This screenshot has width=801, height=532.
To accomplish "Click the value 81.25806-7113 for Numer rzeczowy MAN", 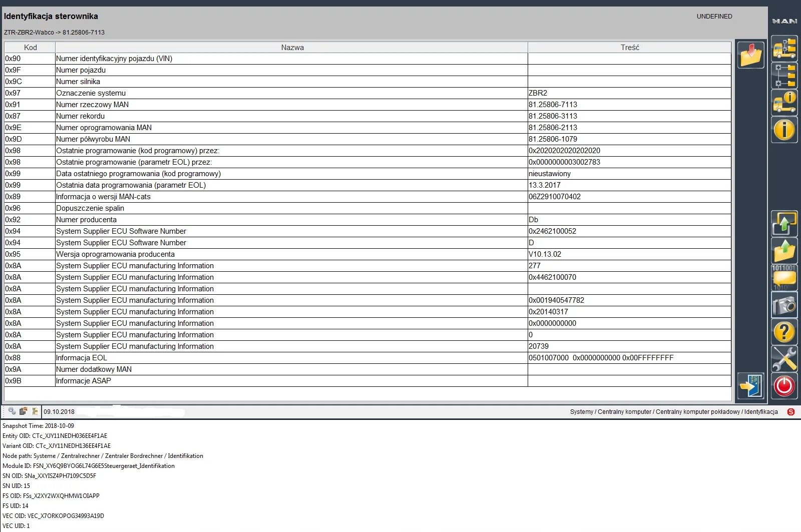I will 553,105.
